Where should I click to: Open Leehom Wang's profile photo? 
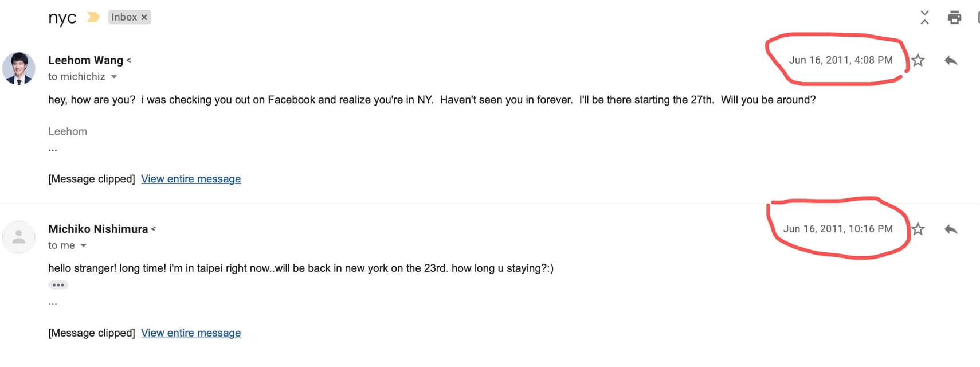point(19,68)
